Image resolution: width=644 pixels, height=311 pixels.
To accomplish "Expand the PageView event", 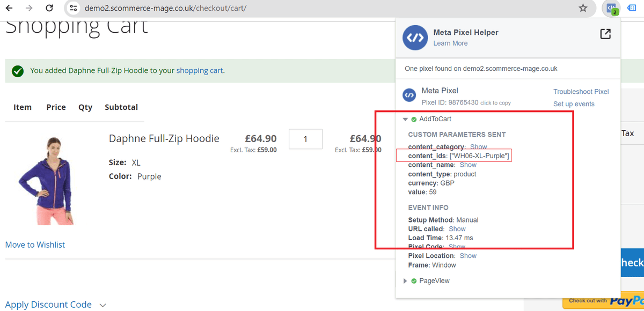I will tap(406, 281).
